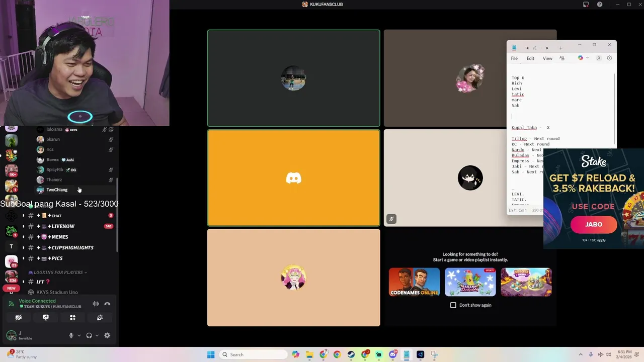Expand the MEMES channel threads
Screen dimensions: 644x362
[x=23, y=237]
